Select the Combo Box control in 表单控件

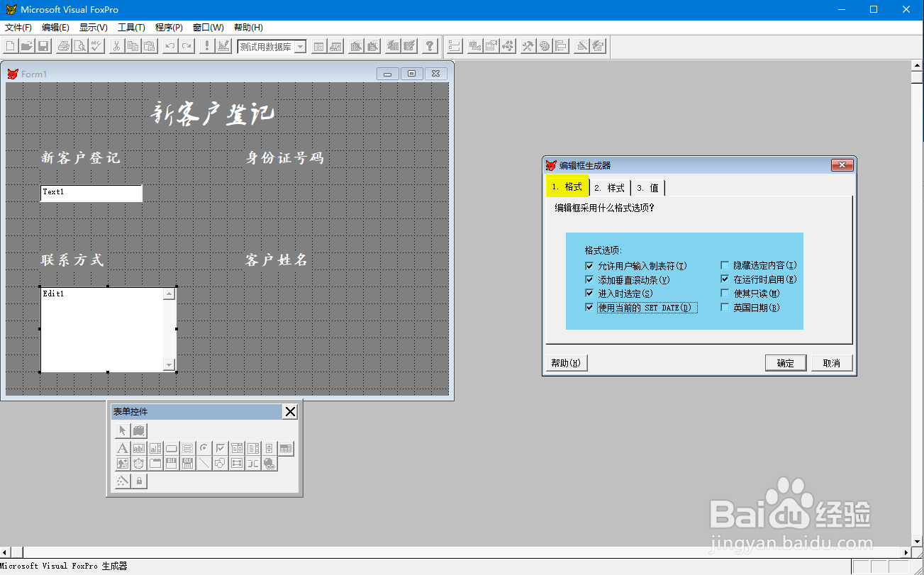pos(237,448)
